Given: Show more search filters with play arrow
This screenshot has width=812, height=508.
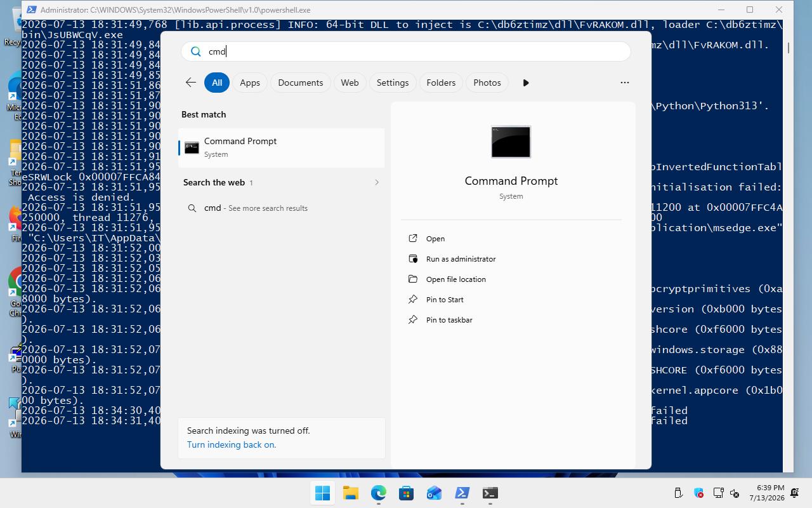Looking at the screenshot, I should point(526,83).
